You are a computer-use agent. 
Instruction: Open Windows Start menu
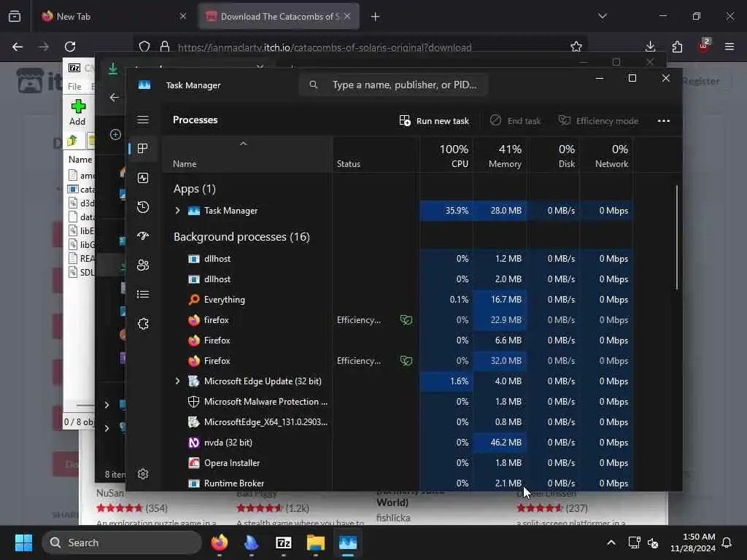[x=23, y=542]
